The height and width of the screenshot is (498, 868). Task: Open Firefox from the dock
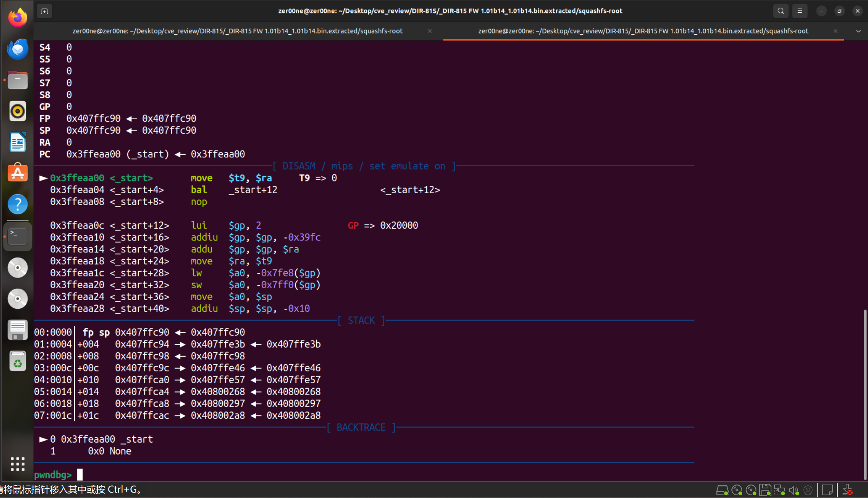coord(18,18)
